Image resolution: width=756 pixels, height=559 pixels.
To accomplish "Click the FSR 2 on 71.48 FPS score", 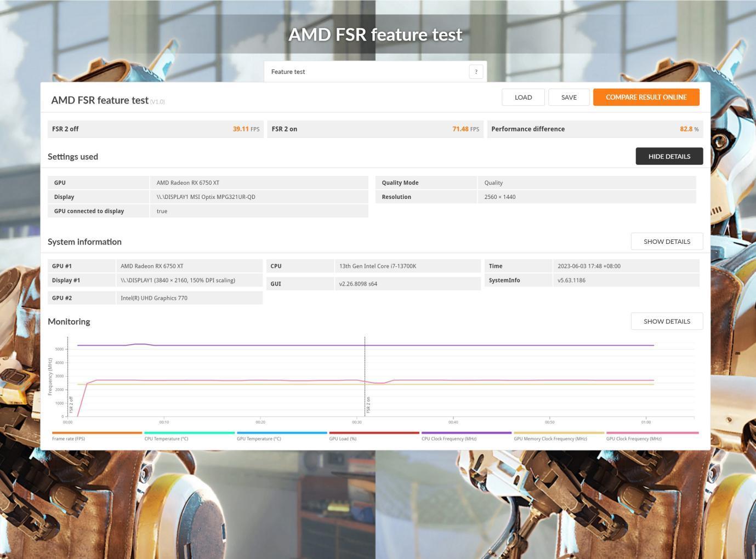I will [465, 129].
